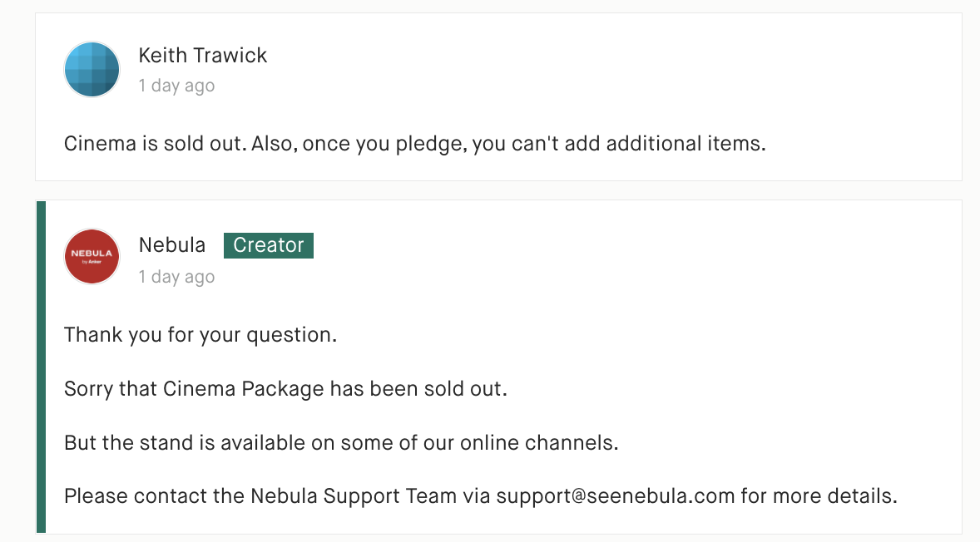Image resolution: width=980 pixels, height=542 pixels.
Task: Select the Nebula creator reply card
Action: [x=499, y=367]
